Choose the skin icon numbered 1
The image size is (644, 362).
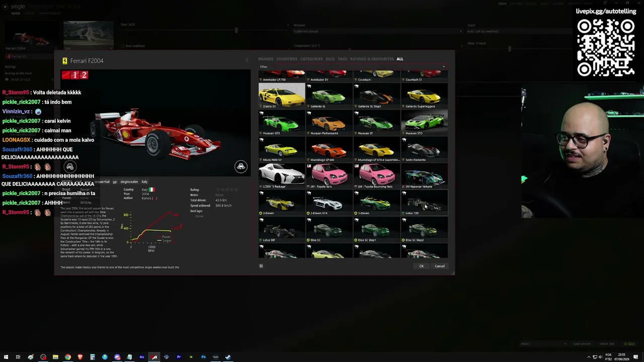[x=74, y=75]
